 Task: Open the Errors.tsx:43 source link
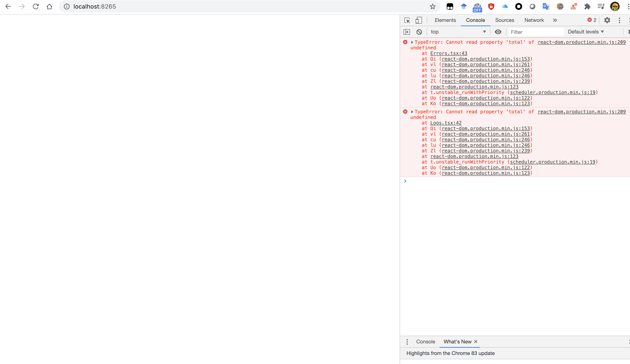[448, 53]
